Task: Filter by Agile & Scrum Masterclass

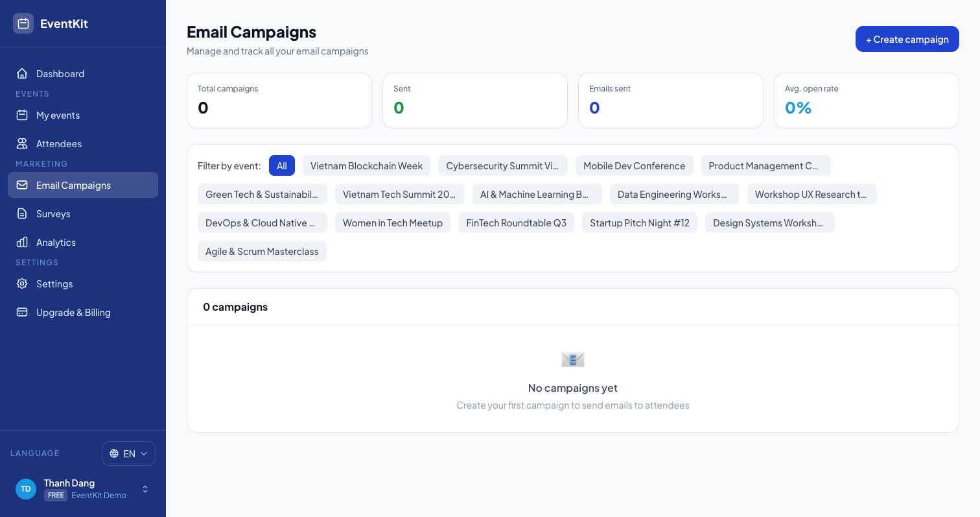Action: pyautogui.click(x=262, y=251)
